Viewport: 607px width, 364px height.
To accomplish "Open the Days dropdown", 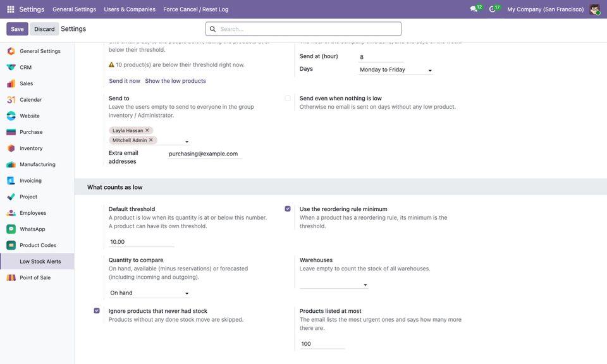I will point(396,70).
